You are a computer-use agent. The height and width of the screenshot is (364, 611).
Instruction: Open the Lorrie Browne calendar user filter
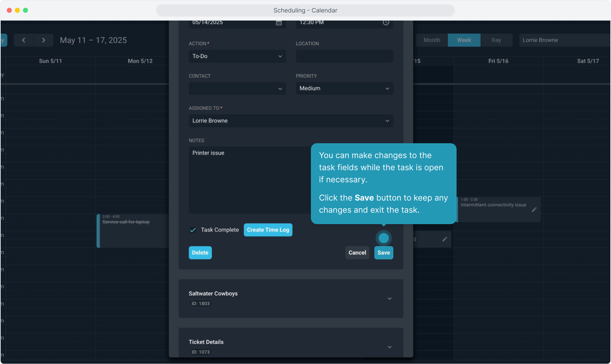[564, 40]
